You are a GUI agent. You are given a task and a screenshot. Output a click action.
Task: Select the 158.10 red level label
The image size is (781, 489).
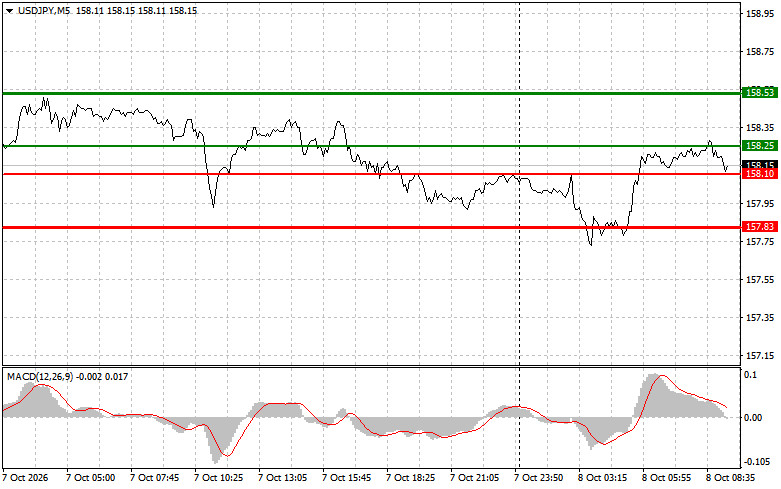760,174
